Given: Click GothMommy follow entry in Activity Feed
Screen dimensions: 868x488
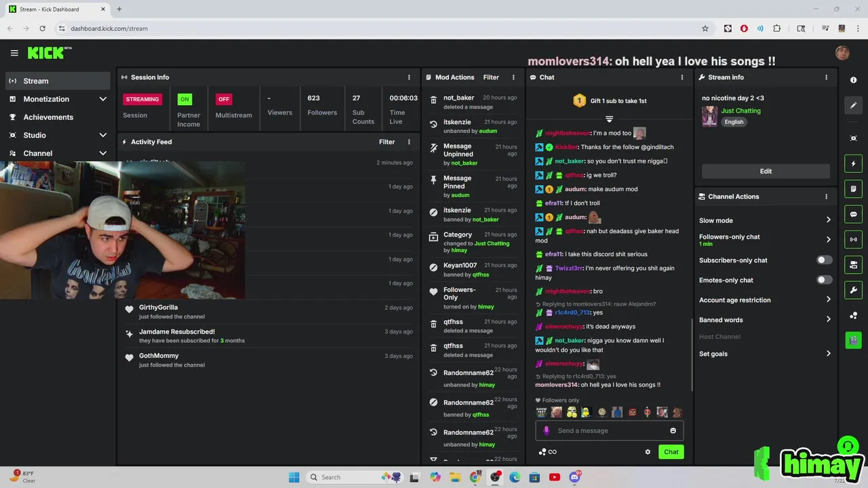Looking at the screenshot, I should [x=268, y=360].
